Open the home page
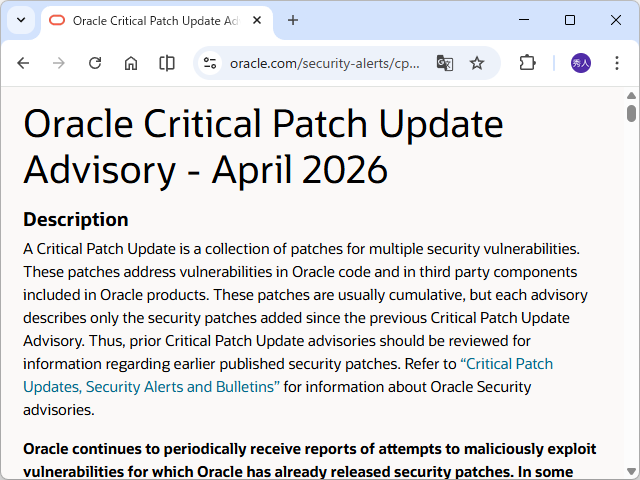Viewport: 640px width, 480px height. [131, 63]
